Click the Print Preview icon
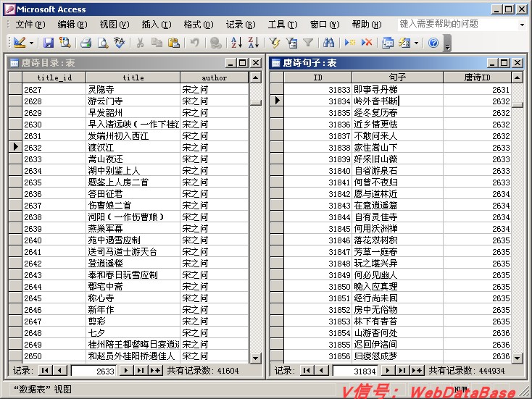The width and height of the screenshot is (532, 399). 103,43
